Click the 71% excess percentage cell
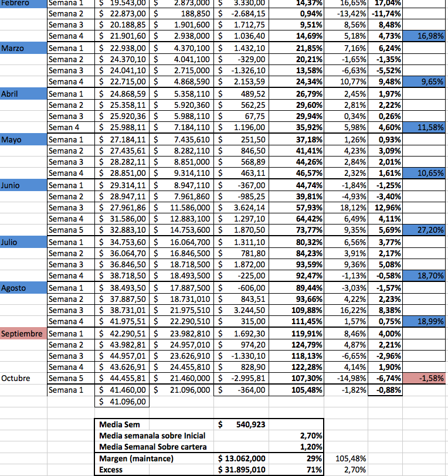 [297, 470]
